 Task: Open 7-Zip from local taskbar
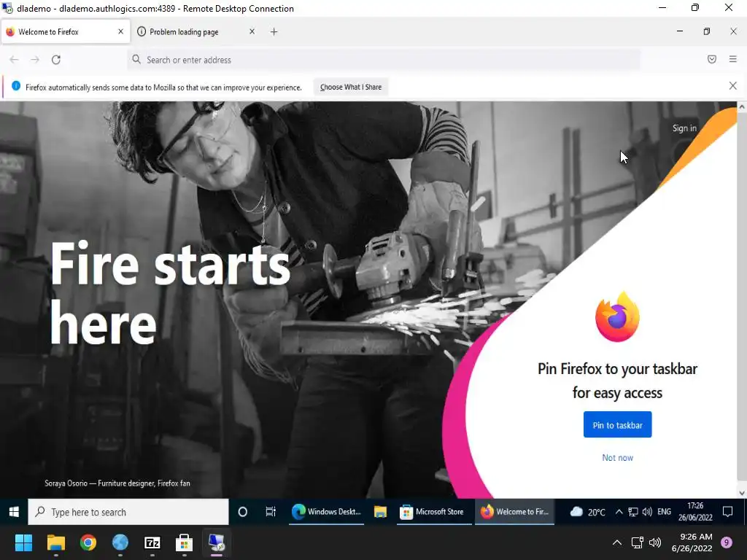click(152, 542)
